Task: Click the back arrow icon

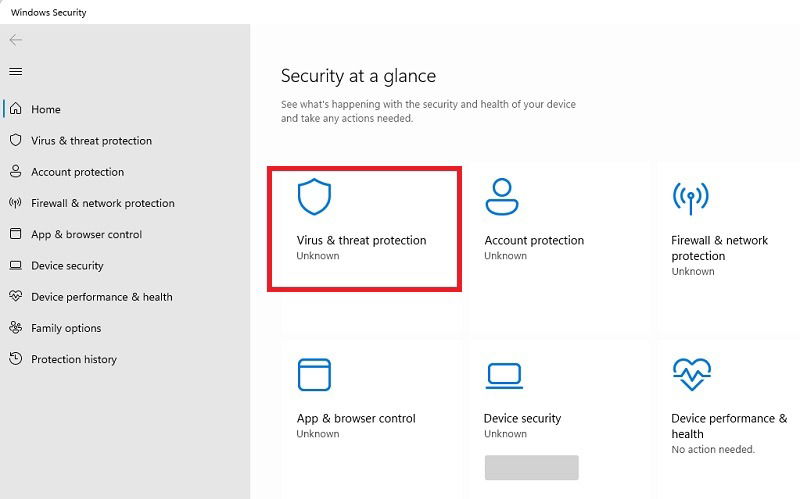Action: (x=16, y=40)
